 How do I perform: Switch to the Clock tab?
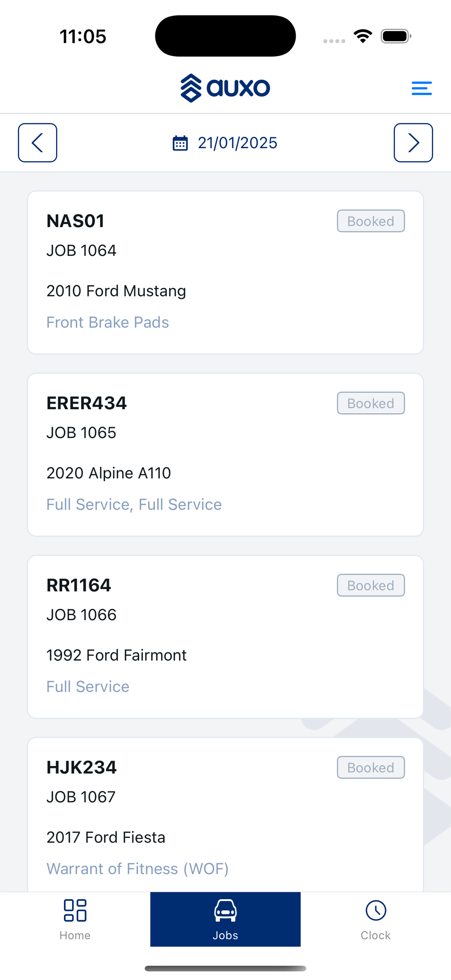[x=376, y=919]
